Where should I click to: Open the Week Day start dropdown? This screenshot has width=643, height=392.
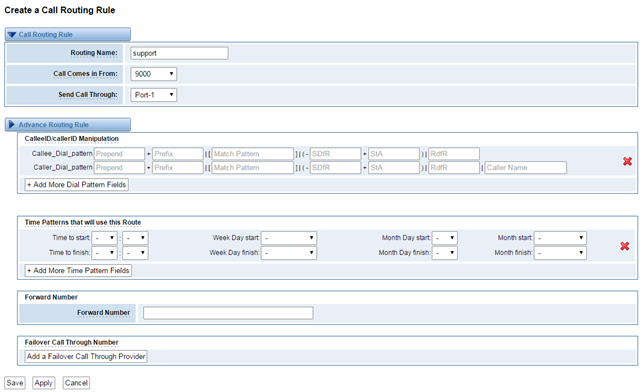pyautogui.click(x=289, y=238)
